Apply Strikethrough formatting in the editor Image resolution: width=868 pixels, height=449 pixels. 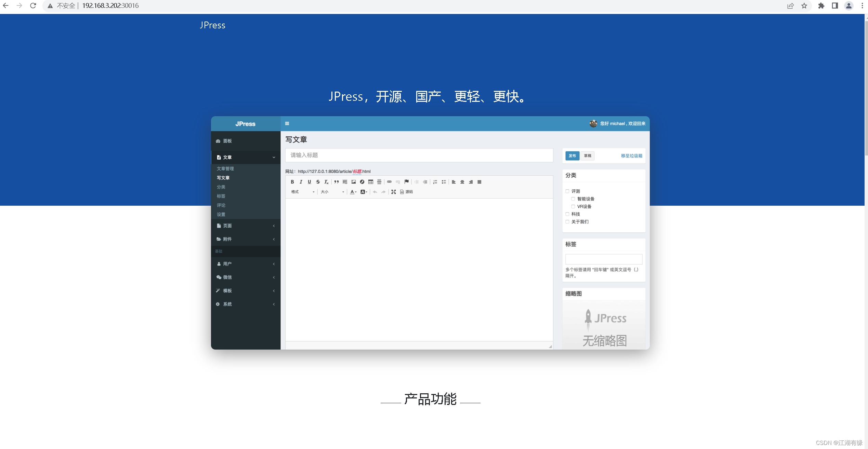pos(318,182)
